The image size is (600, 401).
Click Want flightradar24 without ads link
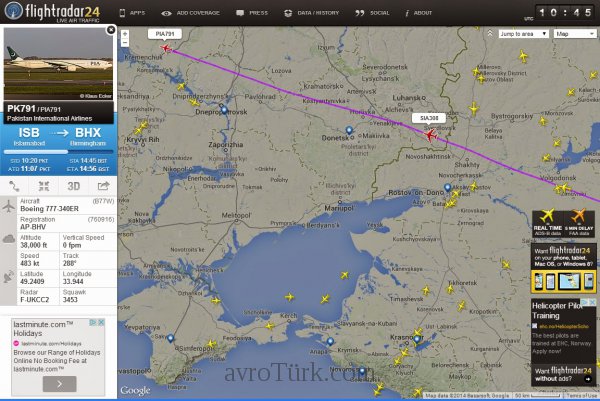click(563, 375)
